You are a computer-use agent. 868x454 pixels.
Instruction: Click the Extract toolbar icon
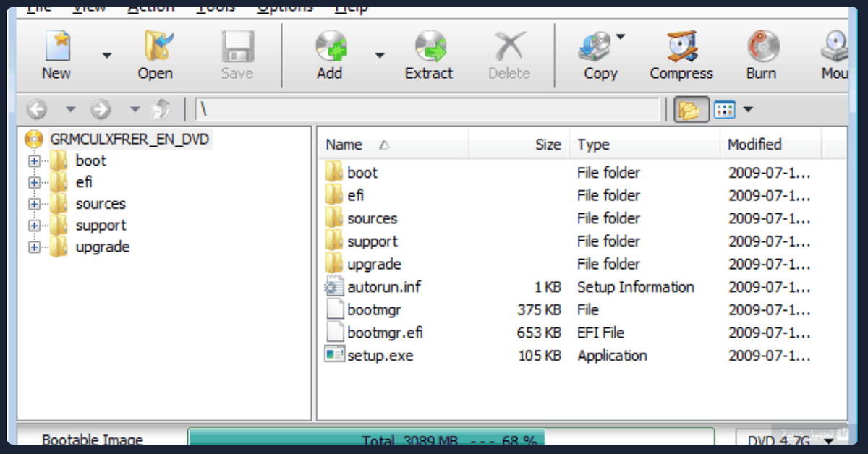[430, 46]
